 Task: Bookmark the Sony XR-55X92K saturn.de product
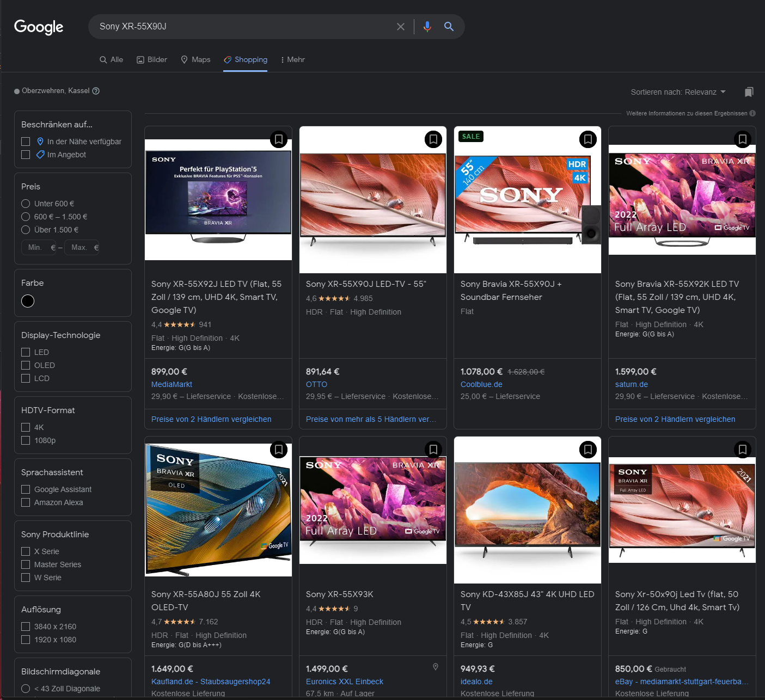[743, 139]
